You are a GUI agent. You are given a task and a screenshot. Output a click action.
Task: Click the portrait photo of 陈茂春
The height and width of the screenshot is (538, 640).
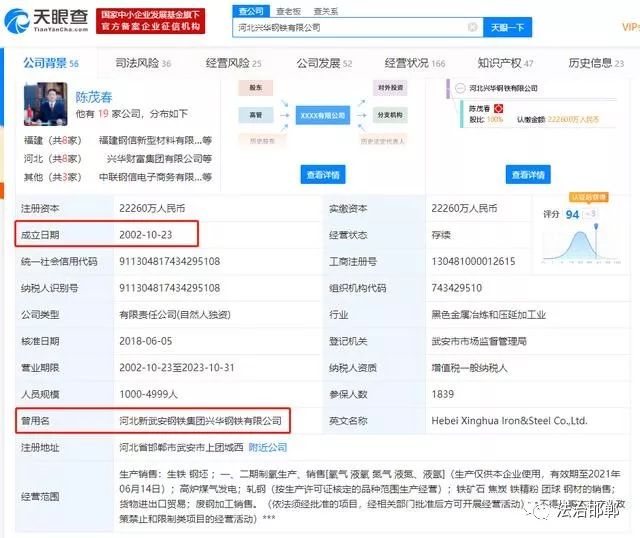tap(46, 104)
